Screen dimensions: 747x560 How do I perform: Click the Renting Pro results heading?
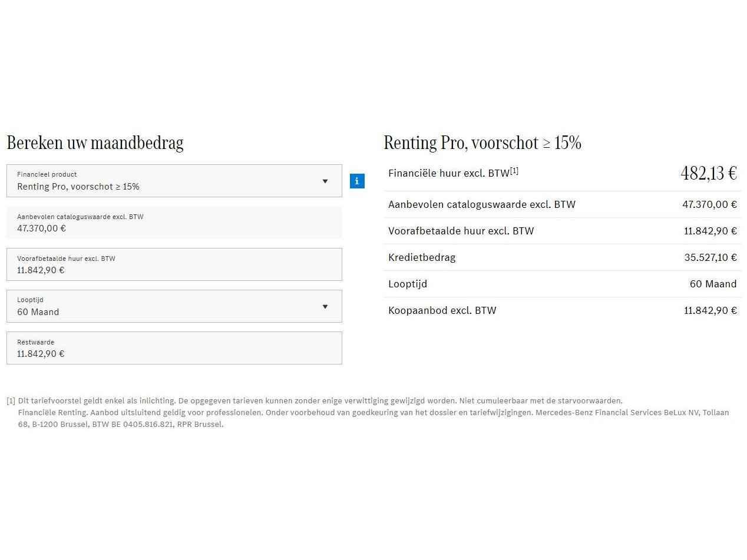click(x=482, y=143)
